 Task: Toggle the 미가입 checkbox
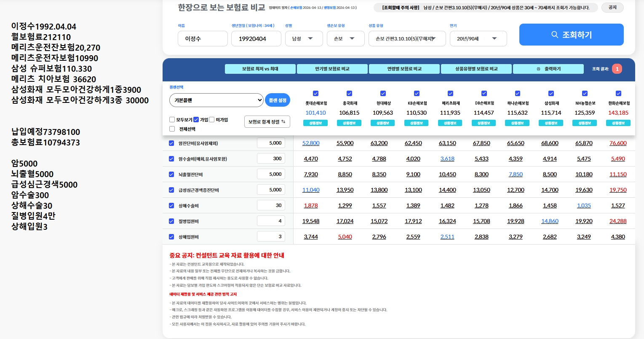click(x=211, y=119)
